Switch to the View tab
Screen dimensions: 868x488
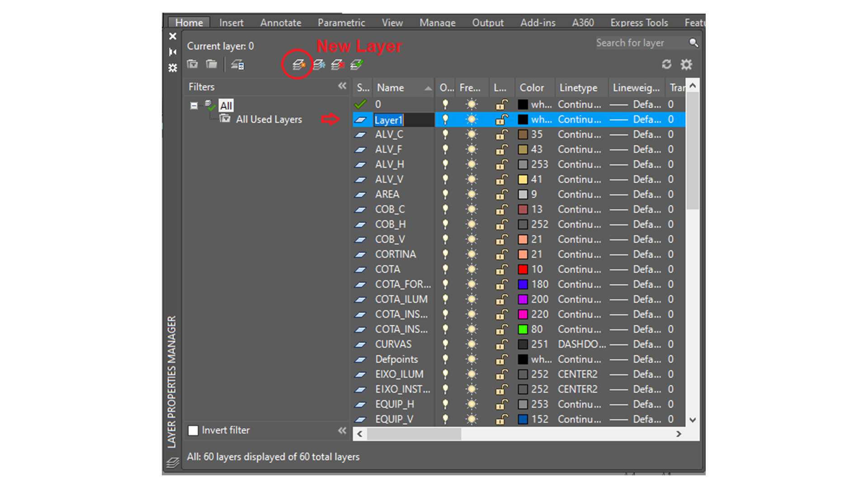(392, 23)
